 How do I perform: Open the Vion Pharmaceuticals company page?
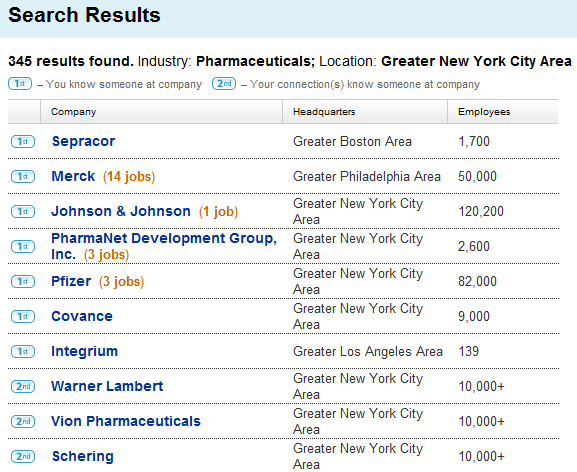click(126, 421)
